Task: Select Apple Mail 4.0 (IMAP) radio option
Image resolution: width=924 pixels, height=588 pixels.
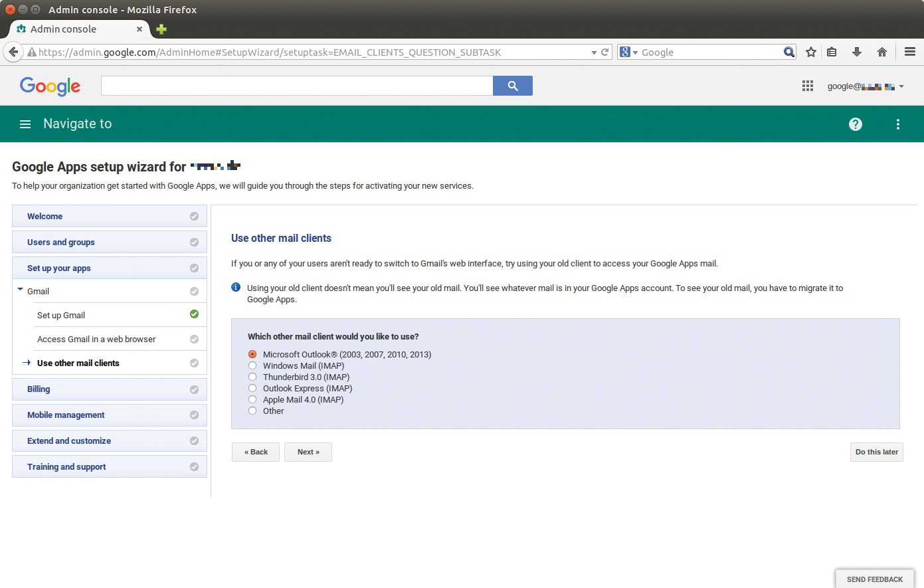Action: coord(252,399)
